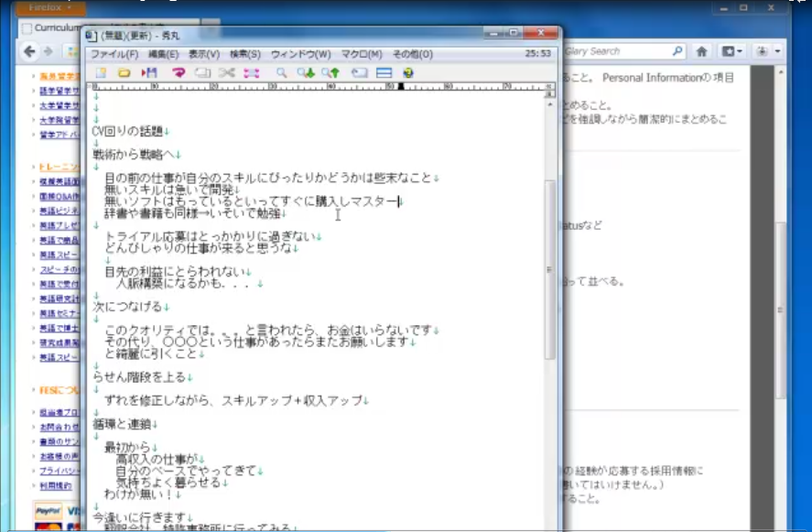Click the Open folder icon in Hidemaru toolbar
812x532 pixels.
point(125,73)
